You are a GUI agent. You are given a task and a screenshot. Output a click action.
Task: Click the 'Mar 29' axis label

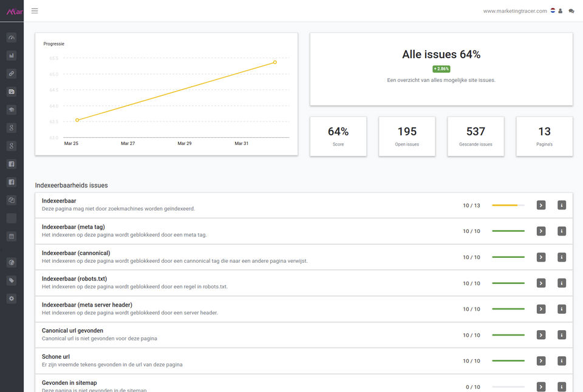tap(185, 143)
